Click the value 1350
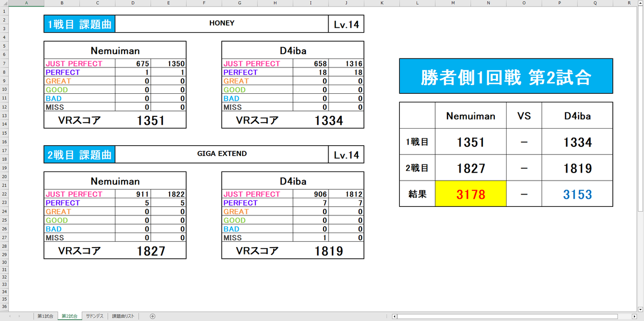644x321 pixels. (x=169, y=63)
